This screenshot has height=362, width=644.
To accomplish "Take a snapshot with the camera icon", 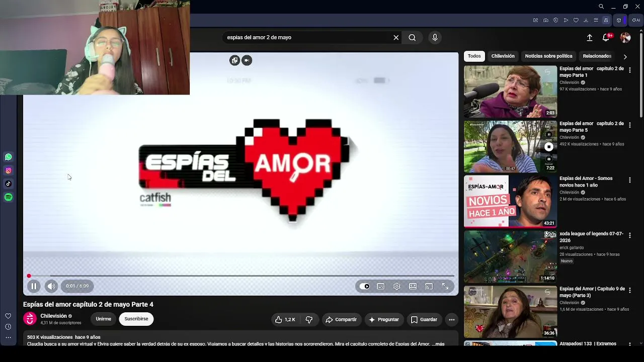I will 545,20.
